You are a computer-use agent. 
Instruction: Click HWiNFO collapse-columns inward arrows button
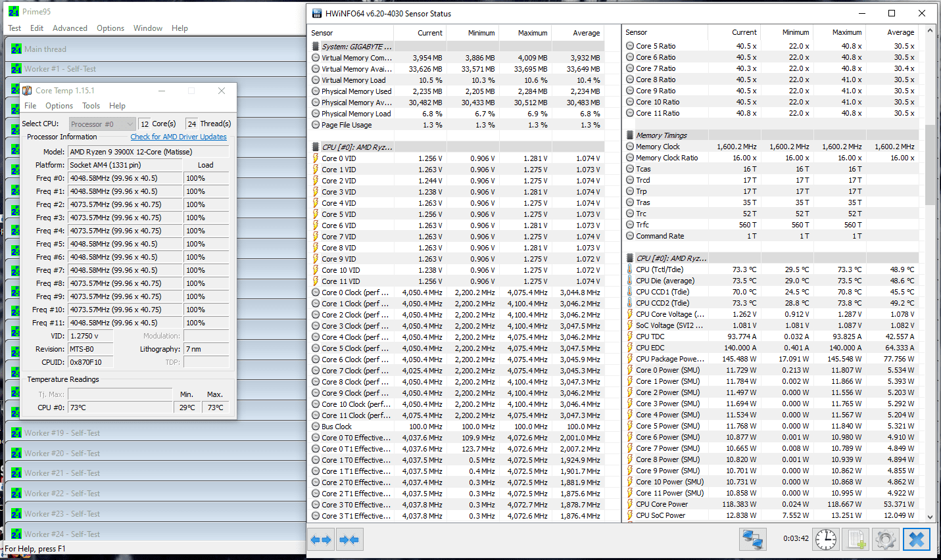[x=349, y=540]
